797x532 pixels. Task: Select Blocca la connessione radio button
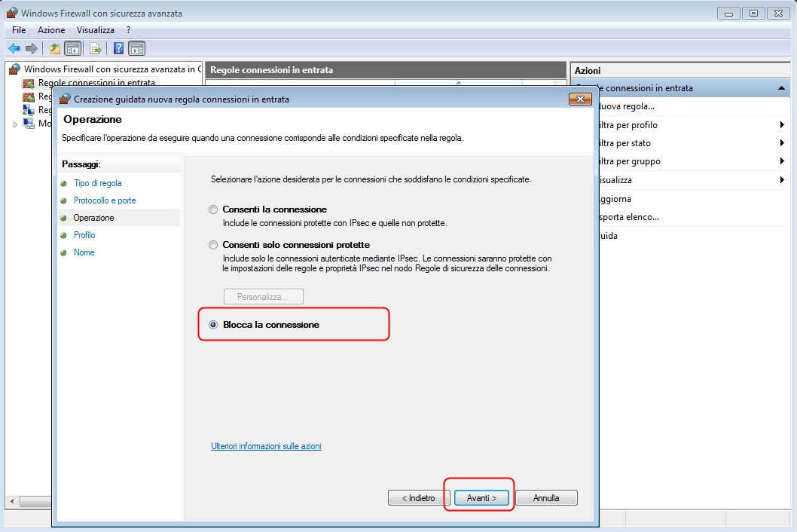(213, 325)
